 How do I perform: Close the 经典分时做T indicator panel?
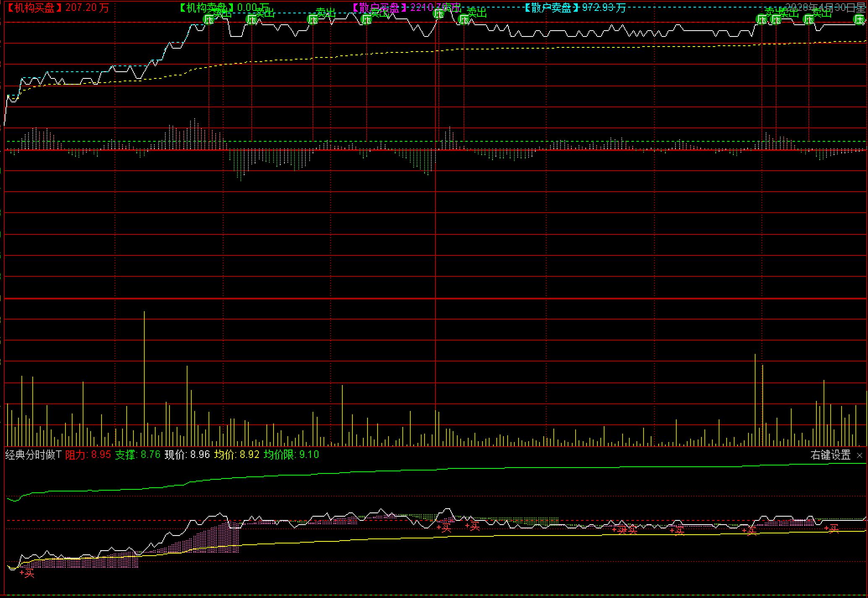pyautogui.click(x=860, y=455)
